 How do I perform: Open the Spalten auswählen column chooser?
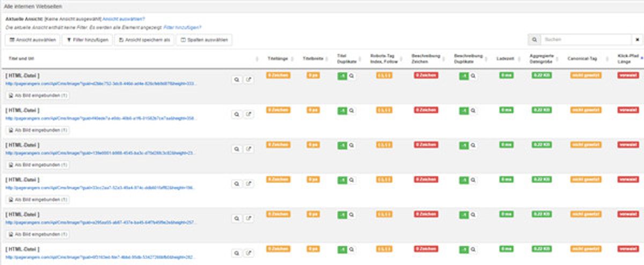[x=204, y=40]
